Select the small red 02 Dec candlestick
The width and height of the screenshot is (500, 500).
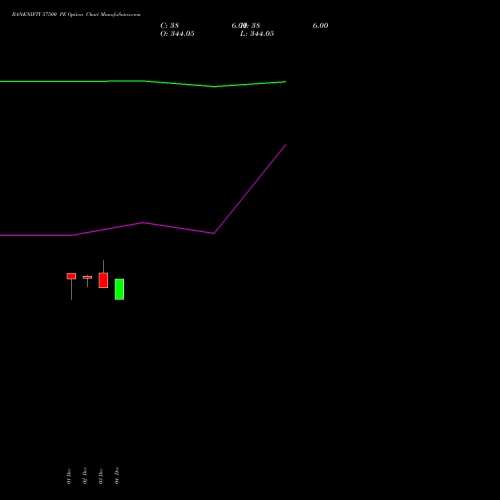point(87,277)
